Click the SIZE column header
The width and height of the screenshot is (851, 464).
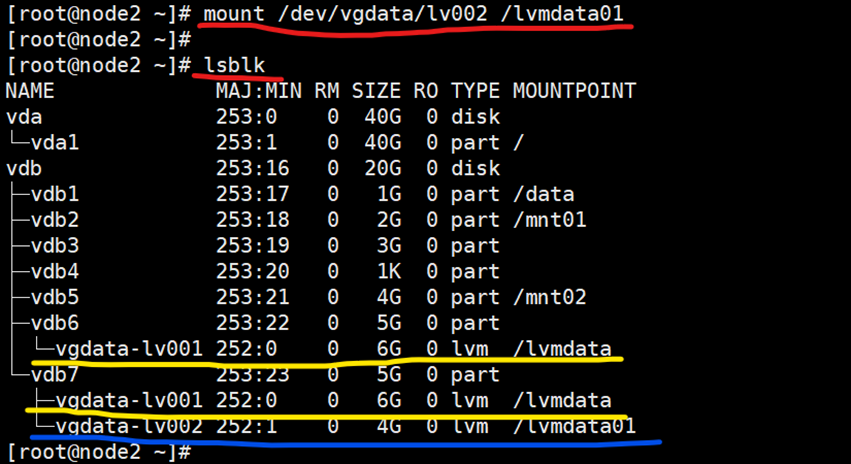376,91
